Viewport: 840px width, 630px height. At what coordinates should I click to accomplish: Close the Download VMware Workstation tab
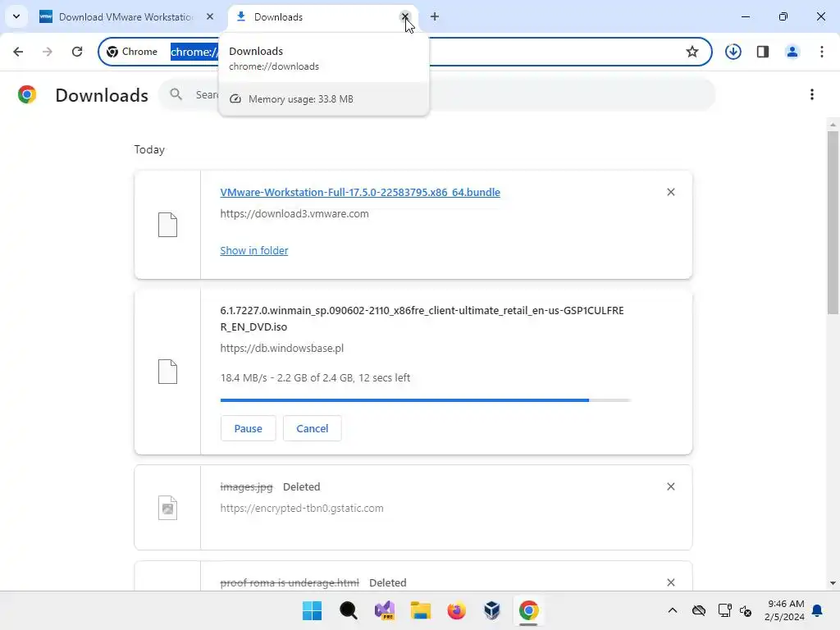210,16
